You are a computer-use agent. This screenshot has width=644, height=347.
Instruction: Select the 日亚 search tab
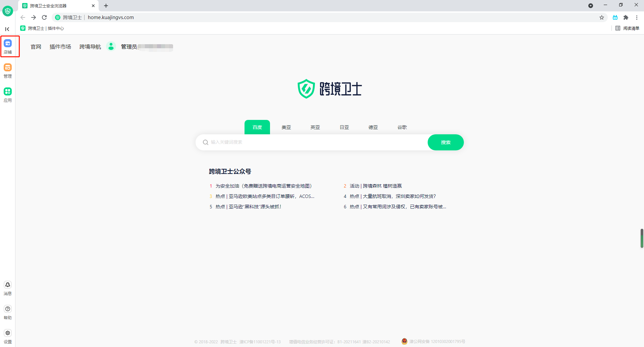coord(344,127)
